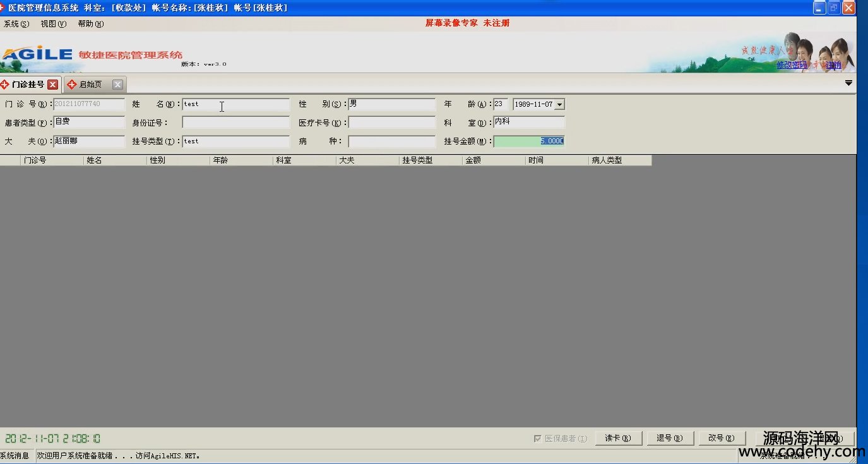This screenshot has width=868, height=464.
Task: Open the 视图 menu
Action: click(x=54, y=24)
